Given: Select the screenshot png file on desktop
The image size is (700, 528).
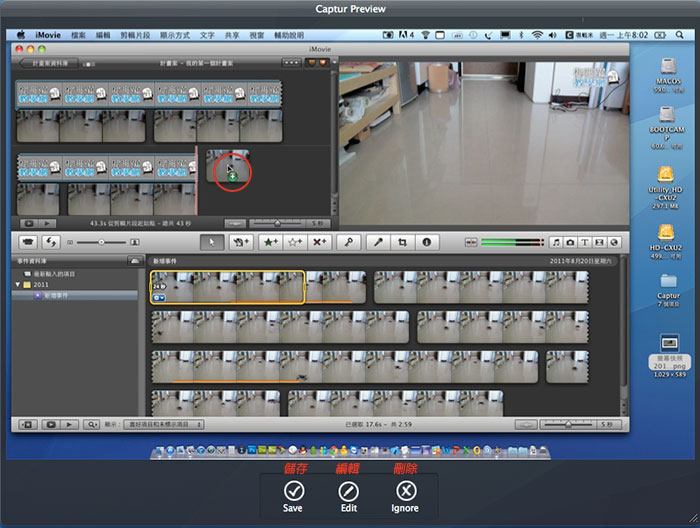Looking at the screenshot, I should point(670,356).
